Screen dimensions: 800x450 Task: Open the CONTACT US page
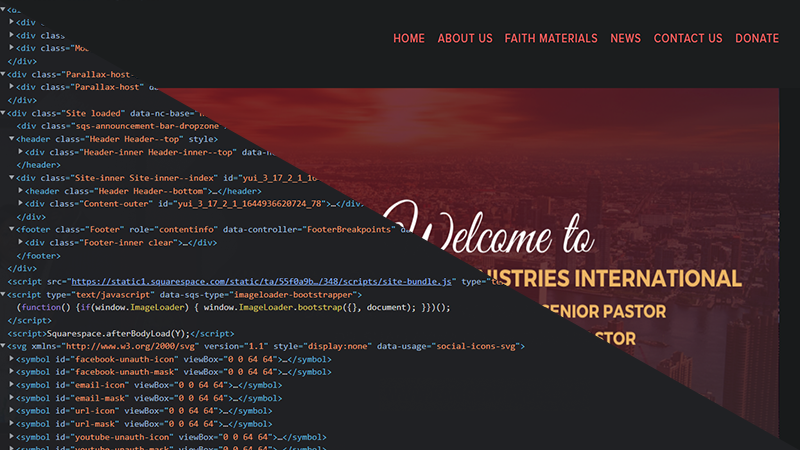point(687,39)
